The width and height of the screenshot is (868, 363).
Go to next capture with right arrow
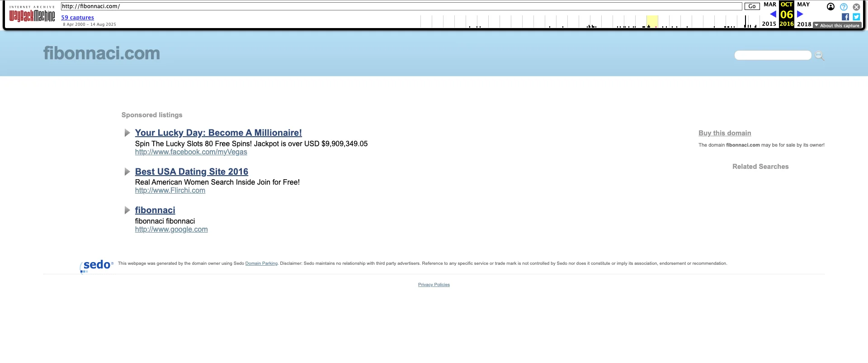(x=800, y=14)
